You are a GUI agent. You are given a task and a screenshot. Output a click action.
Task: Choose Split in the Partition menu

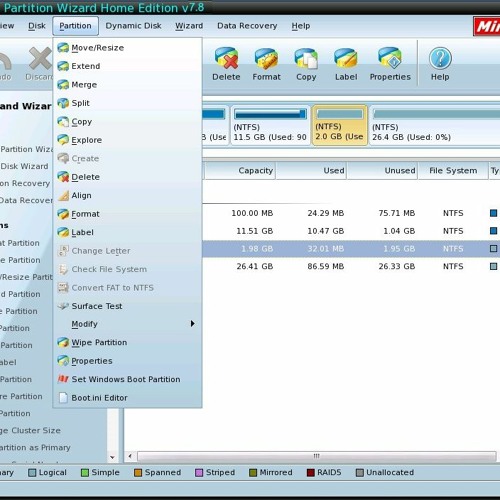click(x=127, y=103)
